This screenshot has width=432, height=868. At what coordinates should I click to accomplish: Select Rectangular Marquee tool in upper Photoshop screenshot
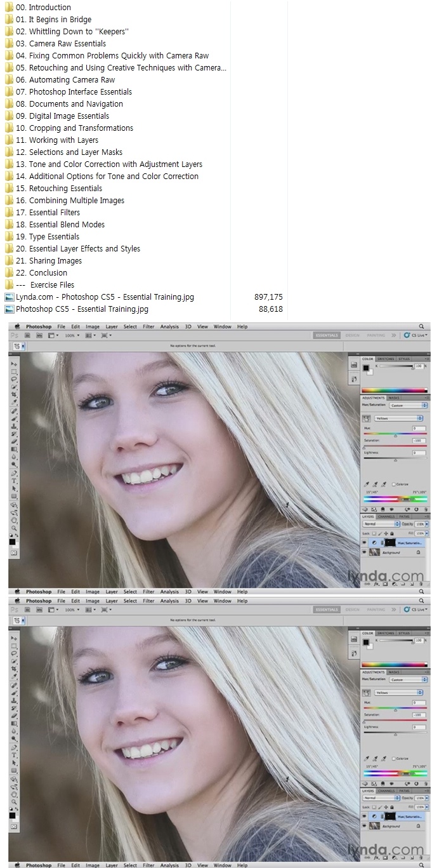[14, 371]
